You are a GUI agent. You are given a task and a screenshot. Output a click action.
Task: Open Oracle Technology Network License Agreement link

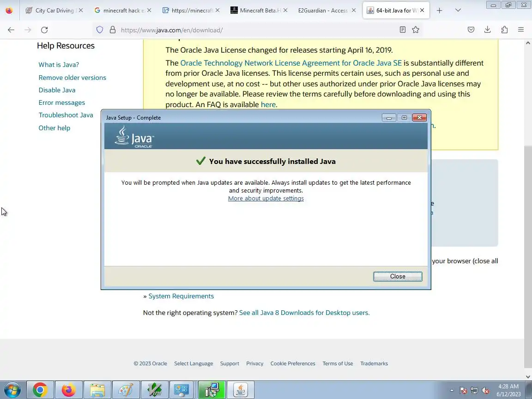[291, 63]
